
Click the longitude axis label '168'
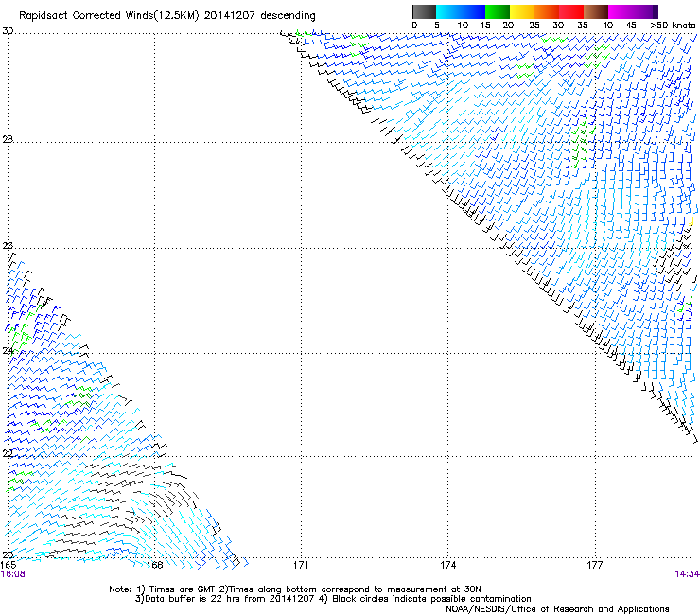[154, 565]
